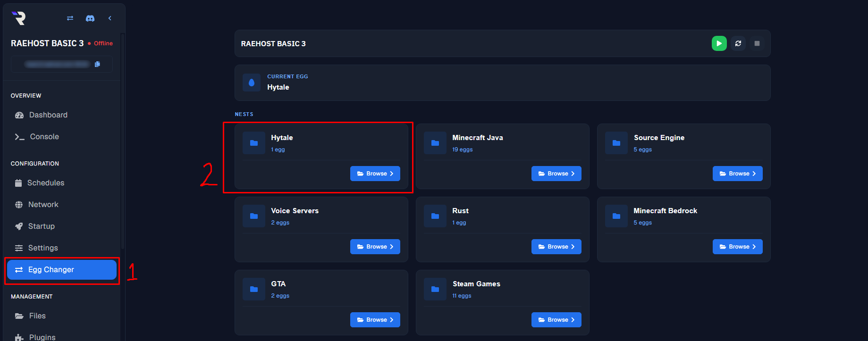
Task: Open the Settings page
Action: pos(62,248)
